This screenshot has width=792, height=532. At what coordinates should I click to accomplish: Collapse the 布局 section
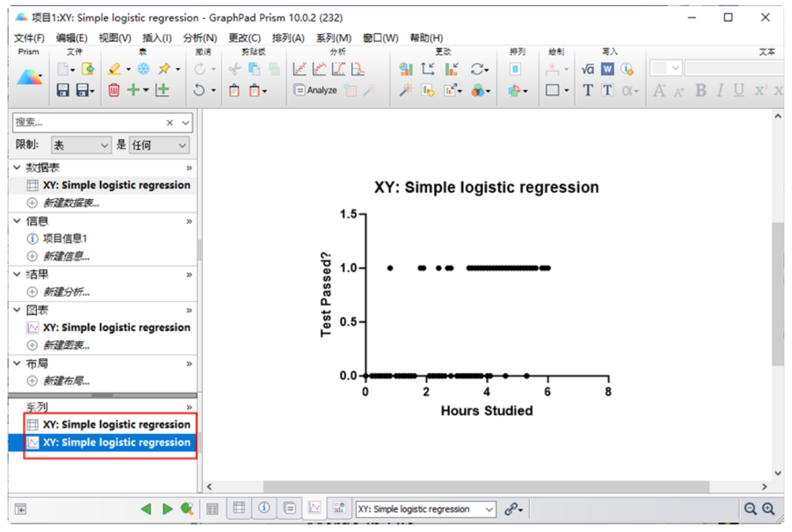(x=17, y=363)
